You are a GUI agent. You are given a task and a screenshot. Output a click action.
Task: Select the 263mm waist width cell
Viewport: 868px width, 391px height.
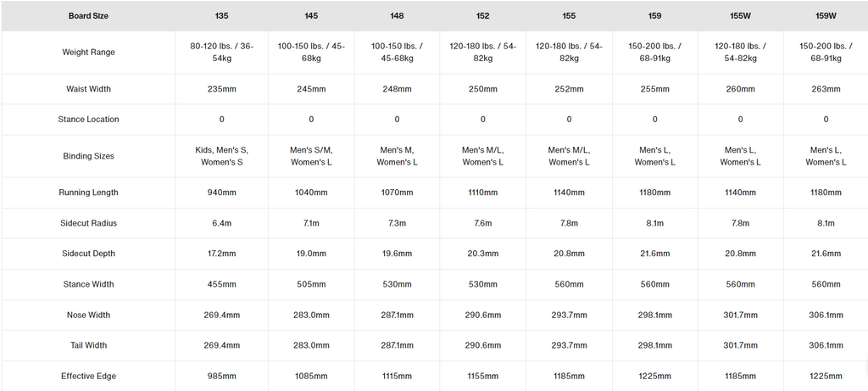(x=826, y=89)
